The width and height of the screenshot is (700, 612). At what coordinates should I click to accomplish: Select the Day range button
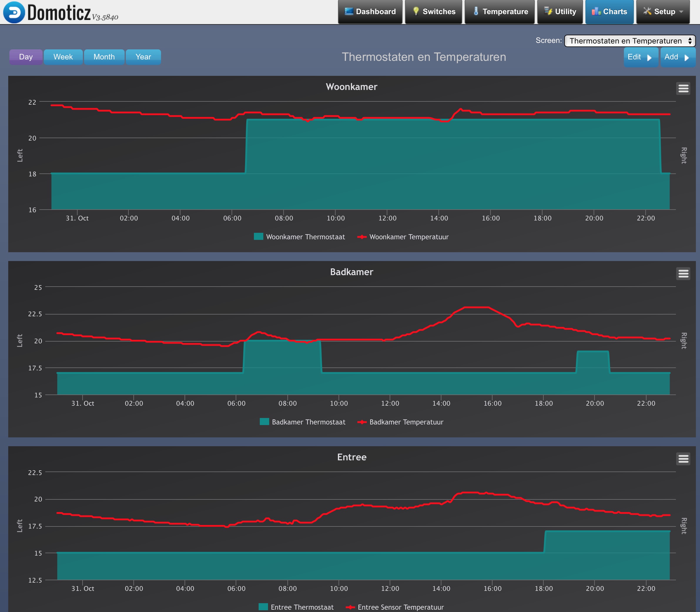(26, 57)
